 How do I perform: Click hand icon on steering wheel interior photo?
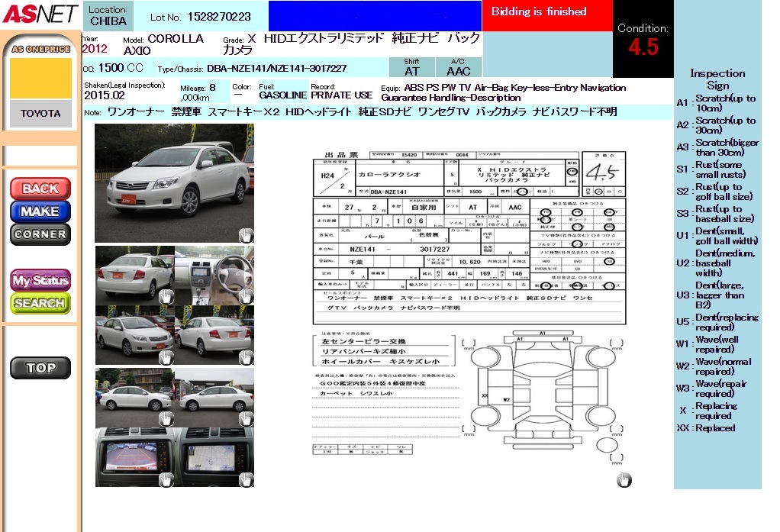pos(246,296)
